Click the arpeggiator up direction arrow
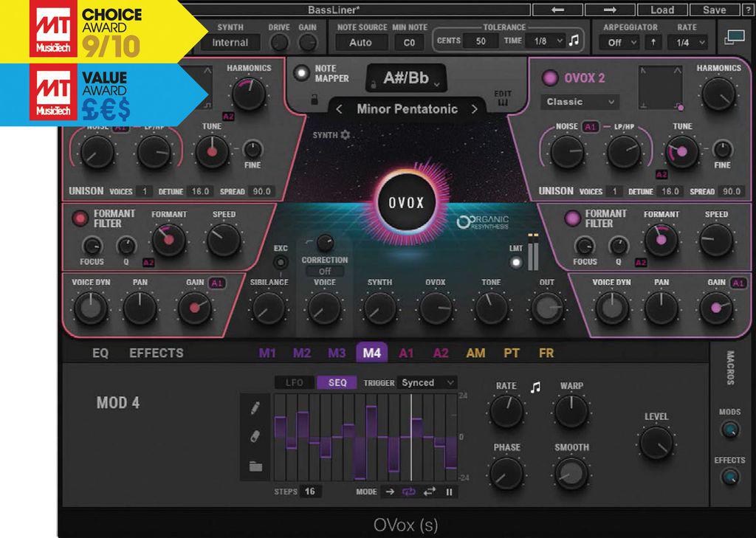 tap(653, 42)
